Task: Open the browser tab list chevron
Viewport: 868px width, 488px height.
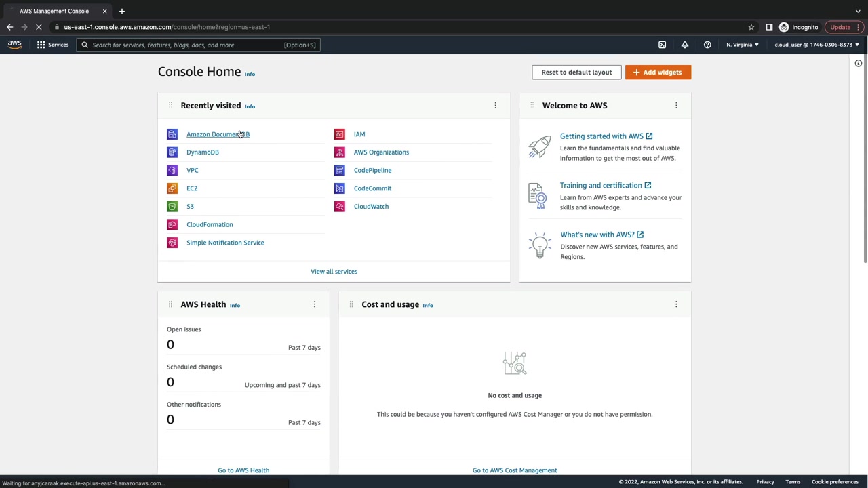Action: [x=858, y=11]
